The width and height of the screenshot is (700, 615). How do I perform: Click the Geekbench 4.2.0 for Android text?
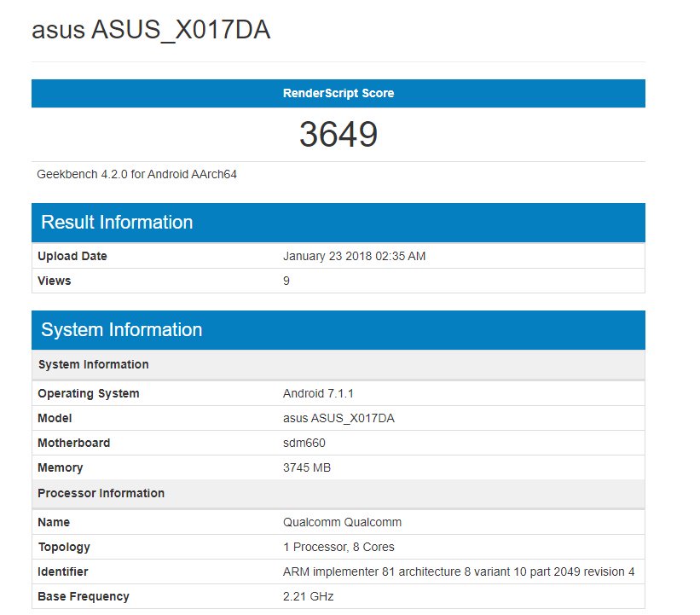click(136, 174)
